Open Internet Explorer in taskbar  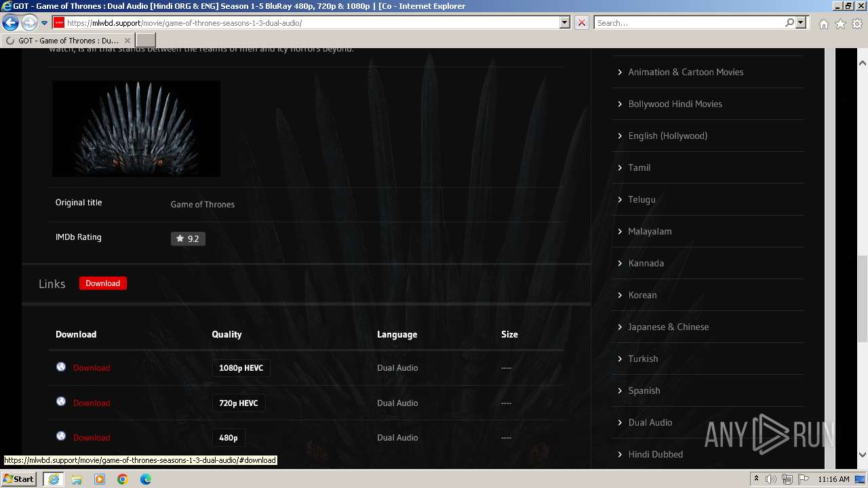coord(54,479)
